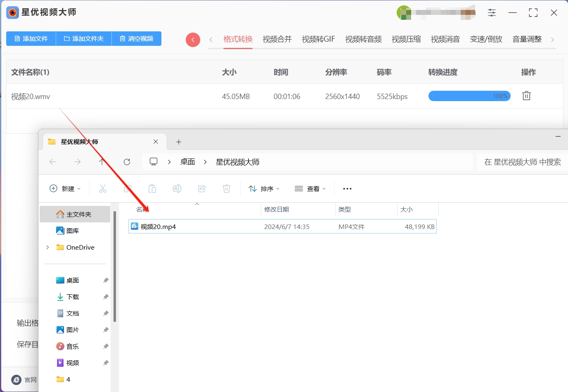
Task: Show earlier tabs with the left chevron
Action: [x=211, y=40]
